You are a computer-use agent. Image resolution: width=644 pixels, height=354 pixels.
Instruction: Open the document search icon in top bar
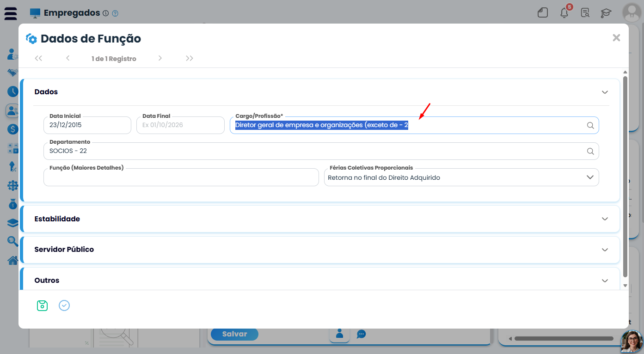(585, 13)
